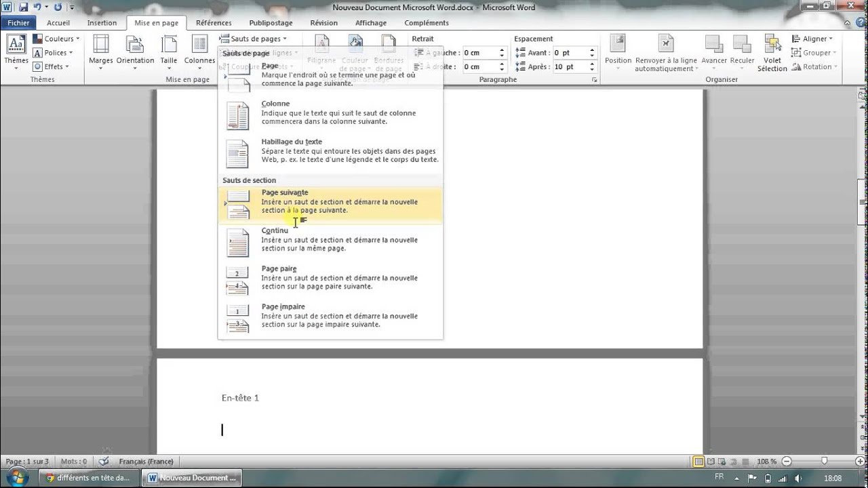Insert a Colonne column break

click(330, 116)
